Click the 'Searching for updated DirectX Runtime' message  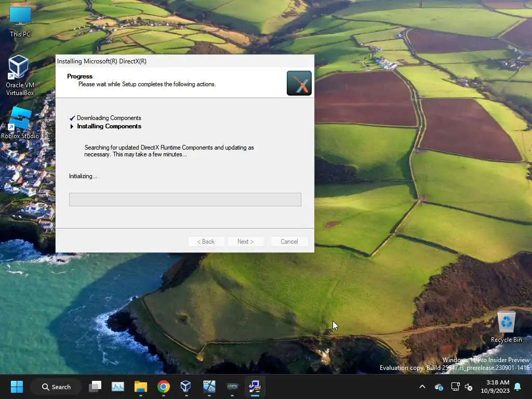click(169, 151)
